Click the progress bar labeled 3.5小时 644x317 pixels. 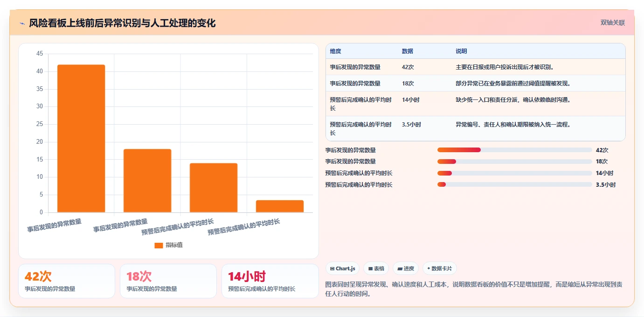(514, 185)
